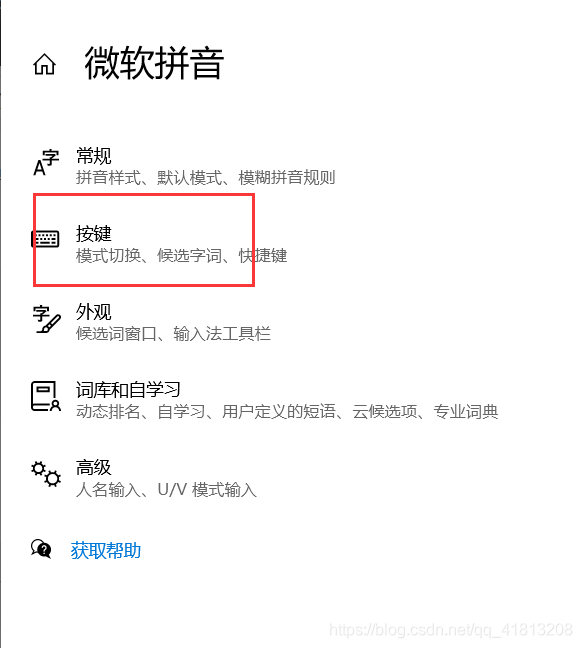Click the brush icon beside 外观

(47, 319)
